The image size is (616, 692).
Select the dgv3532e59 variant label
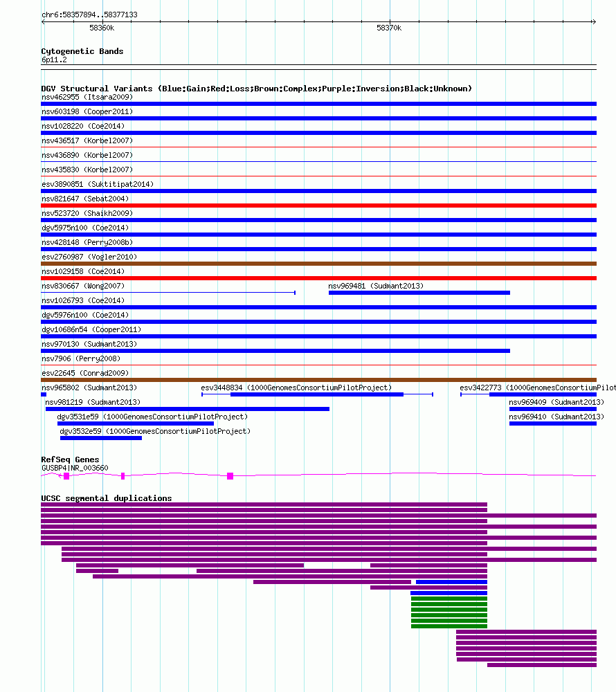click(x=155, y=432)
